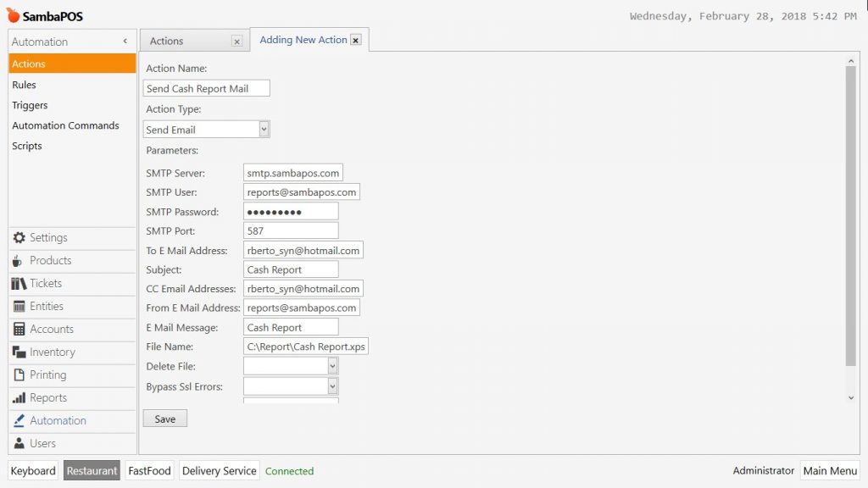Open Printing via its page icon
The image size is (868, 488).
[x=19, y=374]
